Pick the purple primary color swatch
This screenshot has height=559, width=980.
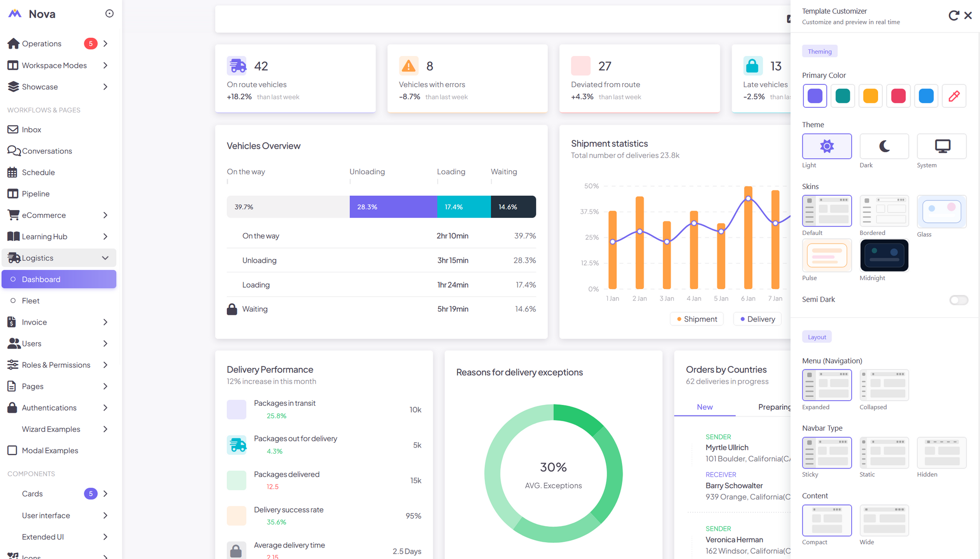pos(815,96)
